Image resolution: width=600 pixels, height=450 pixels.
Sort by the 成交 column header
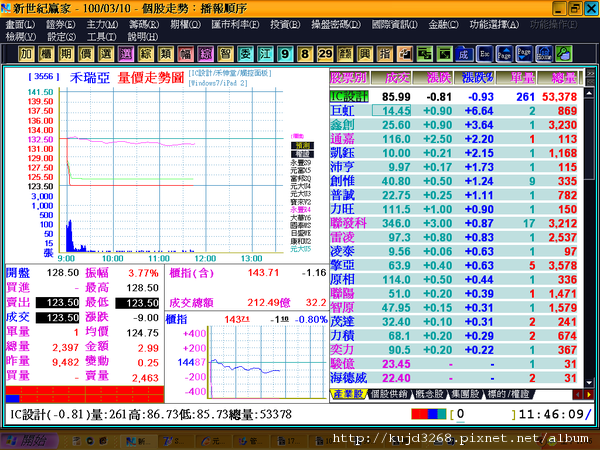tap(391, 78)
